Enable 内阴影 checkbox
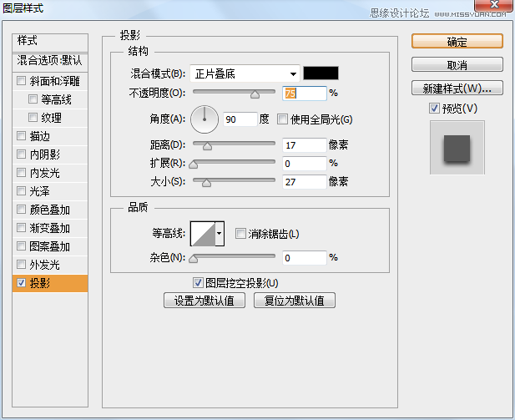The width and height of the screenshot is (515, 420). click(22, 154)
